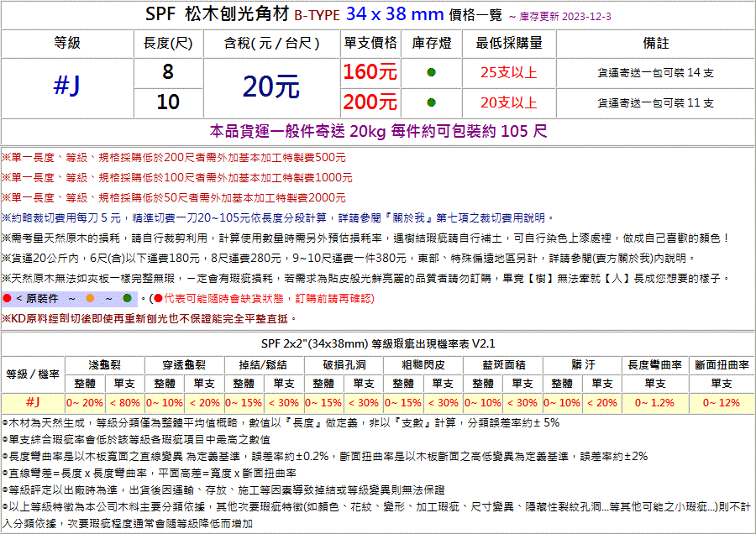Click the 等級 / 機率 header cell
This screenshot has width=756, height=534.
click(33, 374)
